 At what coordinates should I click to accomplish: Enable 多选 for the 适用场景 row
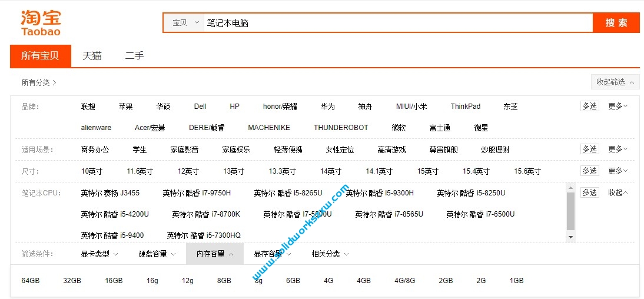click(x=589, y=149)
